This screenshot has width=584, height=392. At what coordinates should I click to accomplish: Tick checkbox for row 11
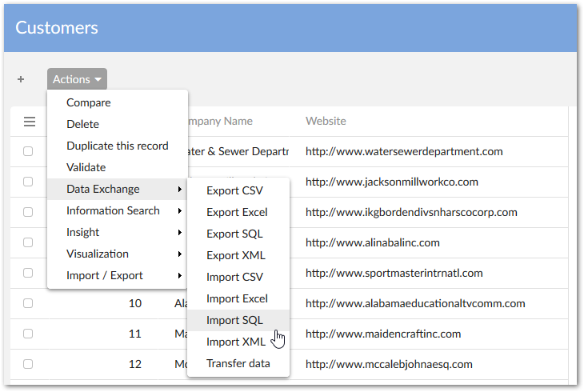(28, 334)
